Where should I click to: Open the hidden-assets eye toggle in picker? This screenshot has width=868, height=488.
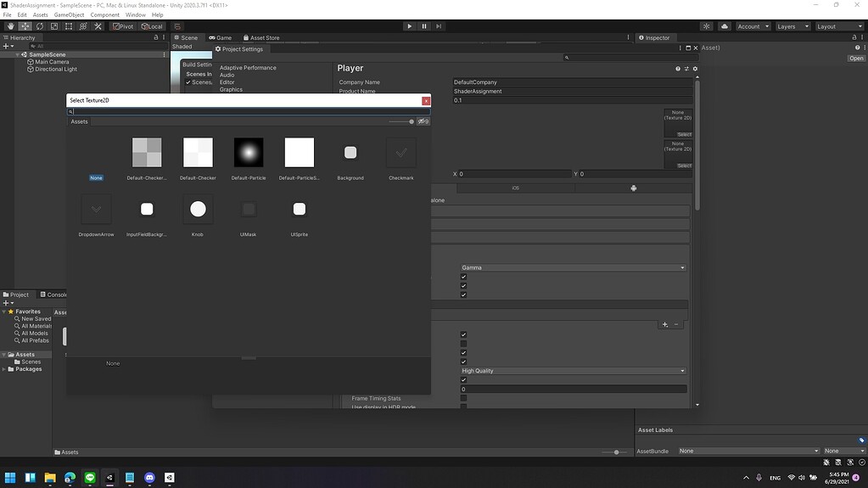pyautogui.click(x=423, y=121)
